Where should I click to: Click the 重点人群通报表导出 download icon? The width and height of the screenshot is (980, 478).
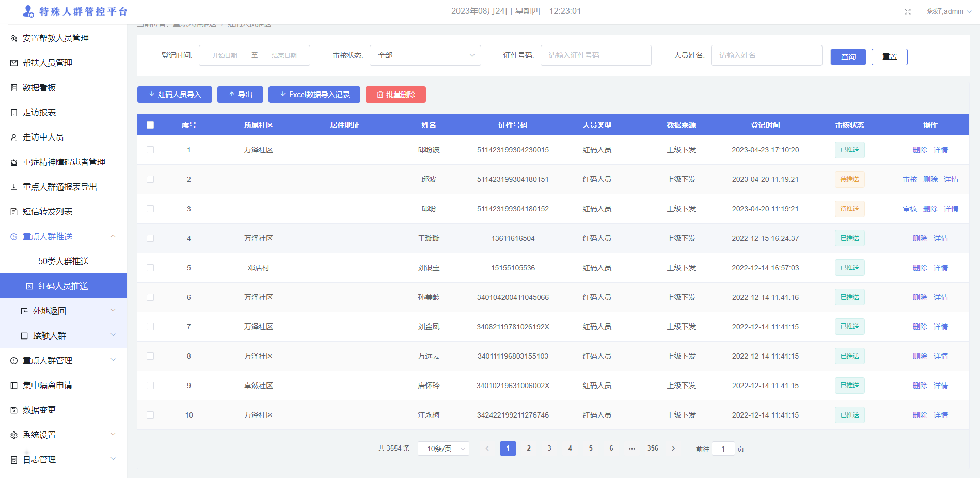click(14, 187)
